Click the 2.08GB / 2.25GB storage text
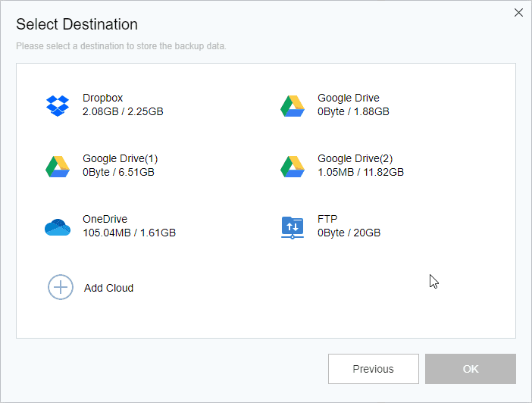532x403 pixels. coord(124,111)
